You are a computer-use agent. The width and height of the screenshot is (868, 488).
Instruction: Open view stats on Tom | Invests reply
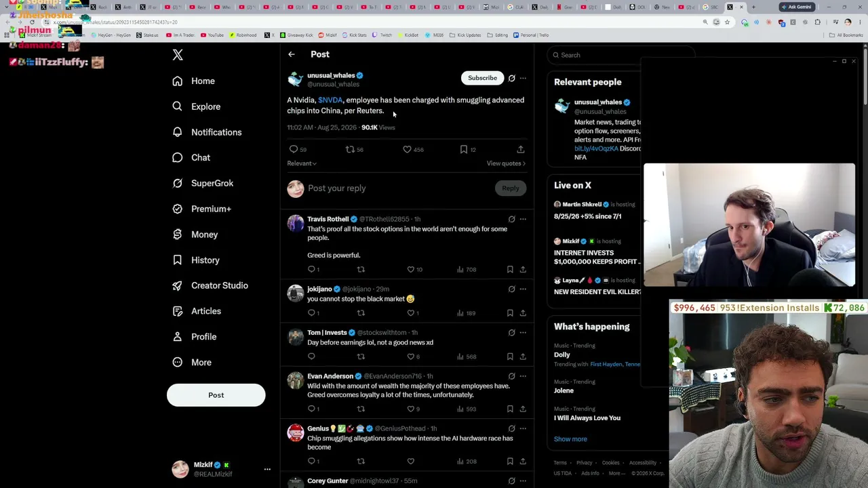tap(460, 357)
